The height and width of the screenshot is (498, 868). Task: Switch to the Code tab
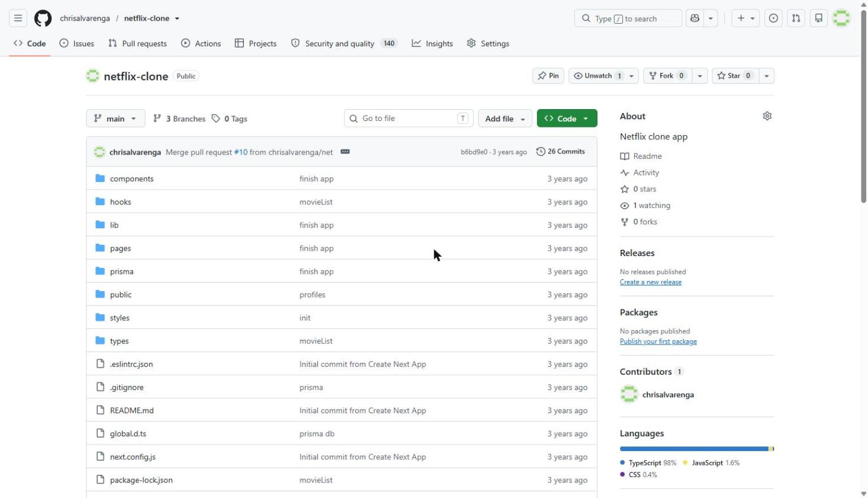(x=30, y=43)
